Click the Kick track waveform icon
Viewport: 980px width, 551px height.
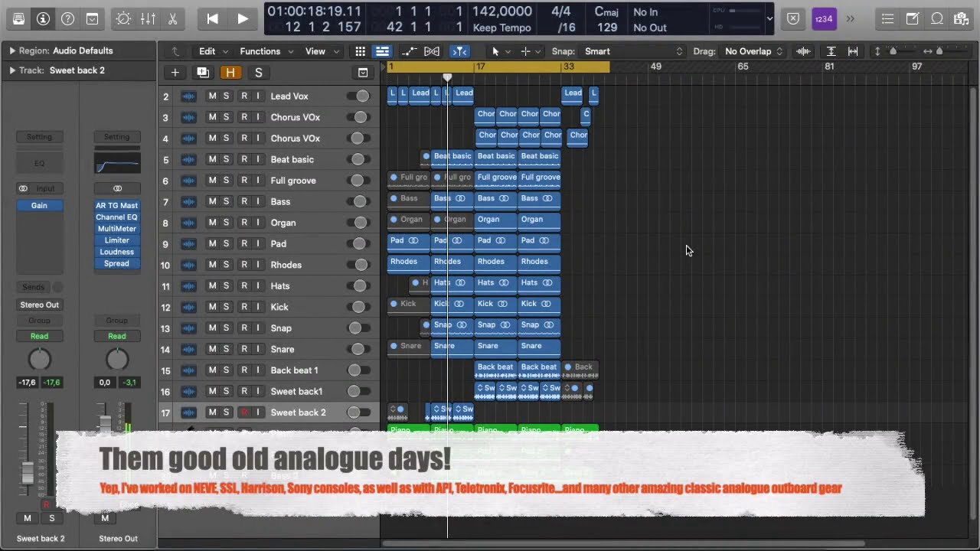[x=188, y=307]
